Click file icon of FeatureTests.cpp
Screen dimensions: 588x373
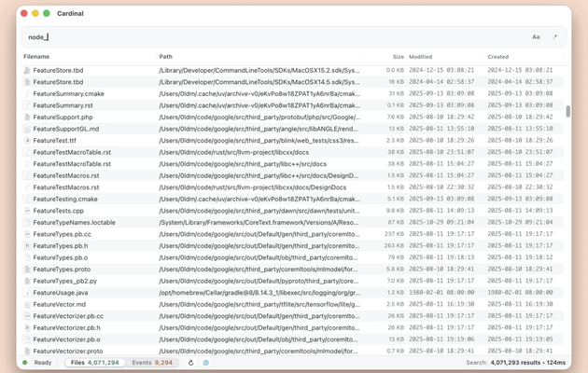pos(27,211)
